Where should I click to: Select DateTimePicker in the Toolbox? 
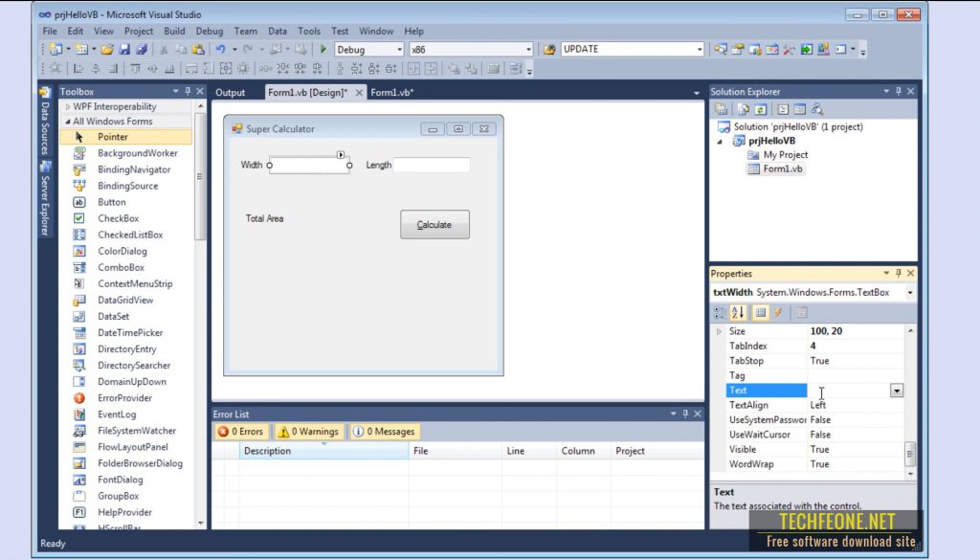click(130, 332)
